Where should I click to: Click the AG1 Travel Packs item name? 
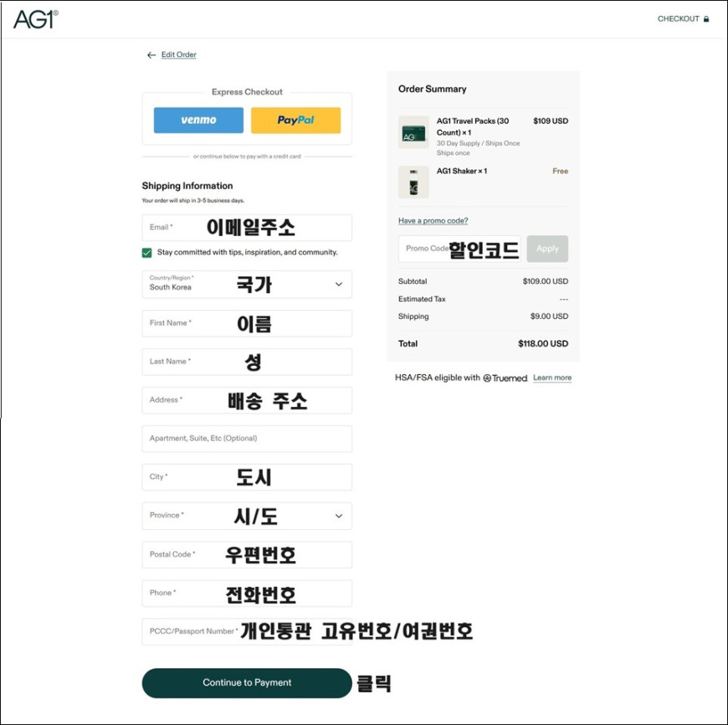tap(473, 126)
